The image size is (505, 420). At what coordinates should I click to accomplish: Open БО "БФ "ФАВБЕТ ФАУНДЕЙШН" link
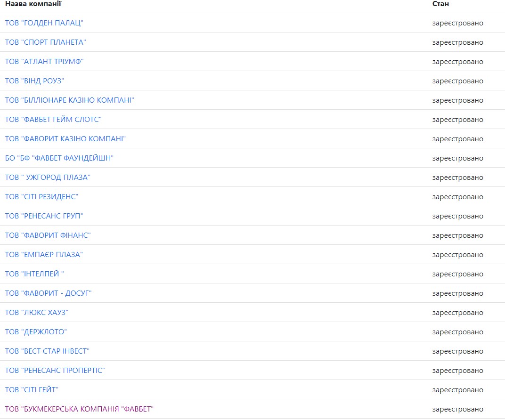point(59,158)
